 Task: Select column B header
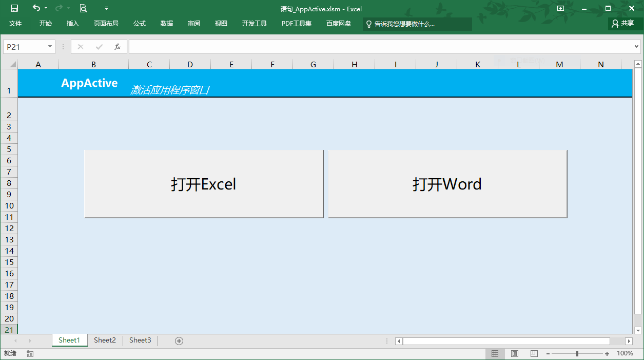point(93,64)
